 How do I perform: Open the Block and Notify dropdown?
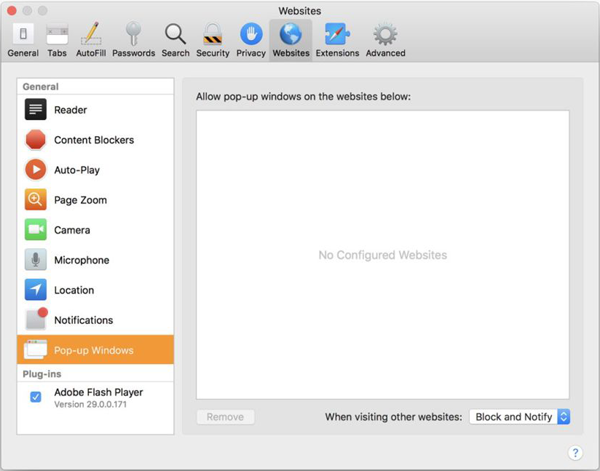[x=520, y=417]
